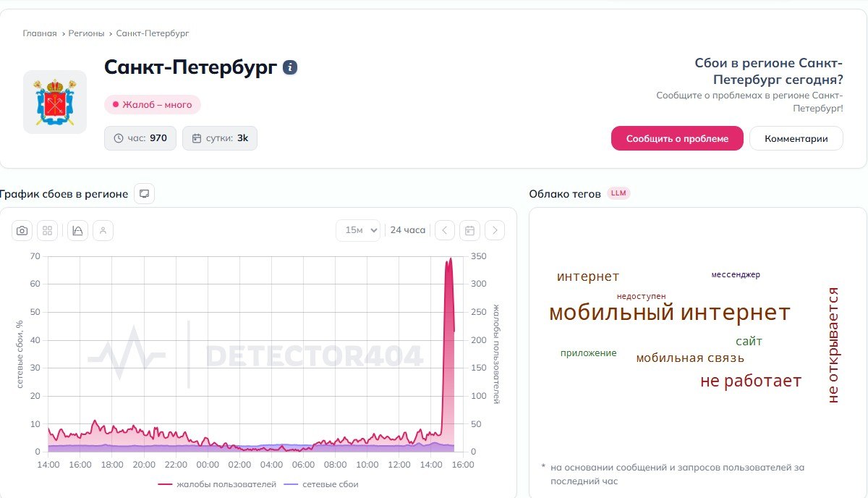Go to Главная breadcrumb link
The image size is (868, 498).
click(x=40, y=33)
